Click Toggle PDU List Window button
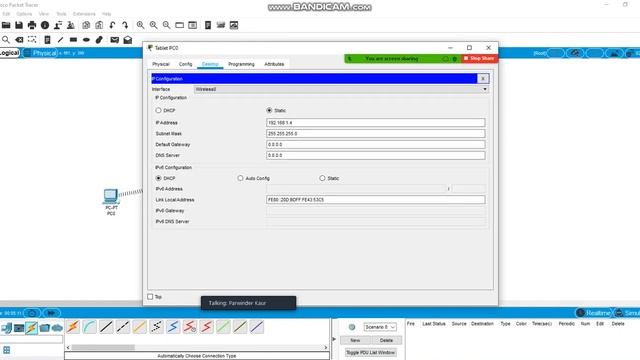640x360 pixels. (x=370, y=352)
